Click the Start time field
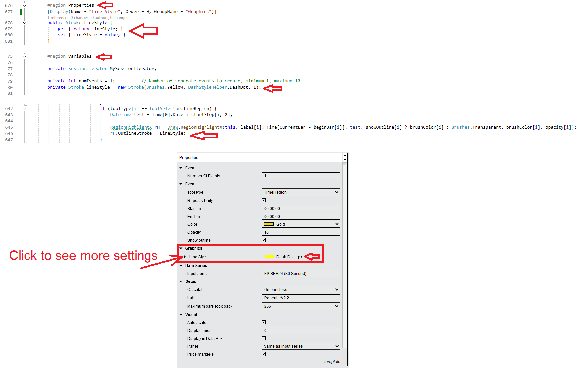Image resolution: width=588 pixels, height=374 pixels. [x=301, y=209]
